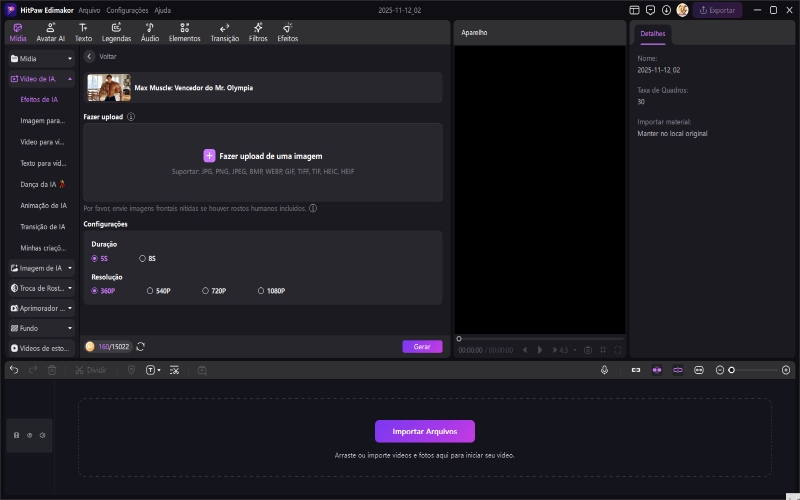The image size is (800, 500).
Task: Click the microphone voice-over icon
Action: point(605,370)
